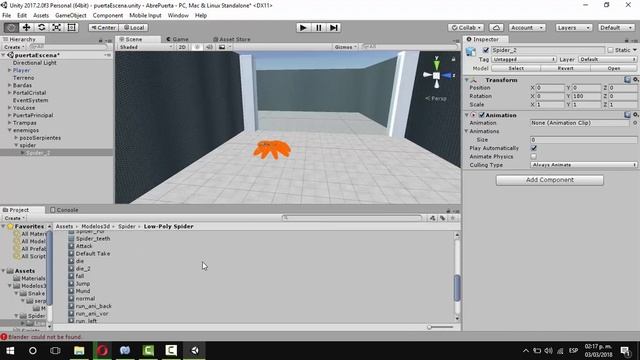
Task: Toggle pivot Center button
Action: [x=103, y=27]
